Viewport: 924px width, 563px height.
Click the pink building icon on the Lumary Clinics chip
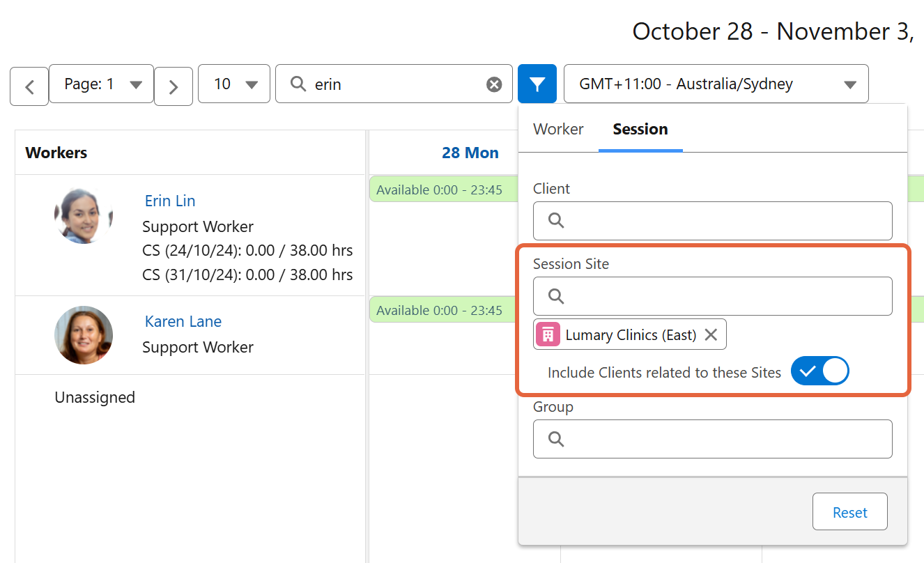click(548, 334)
